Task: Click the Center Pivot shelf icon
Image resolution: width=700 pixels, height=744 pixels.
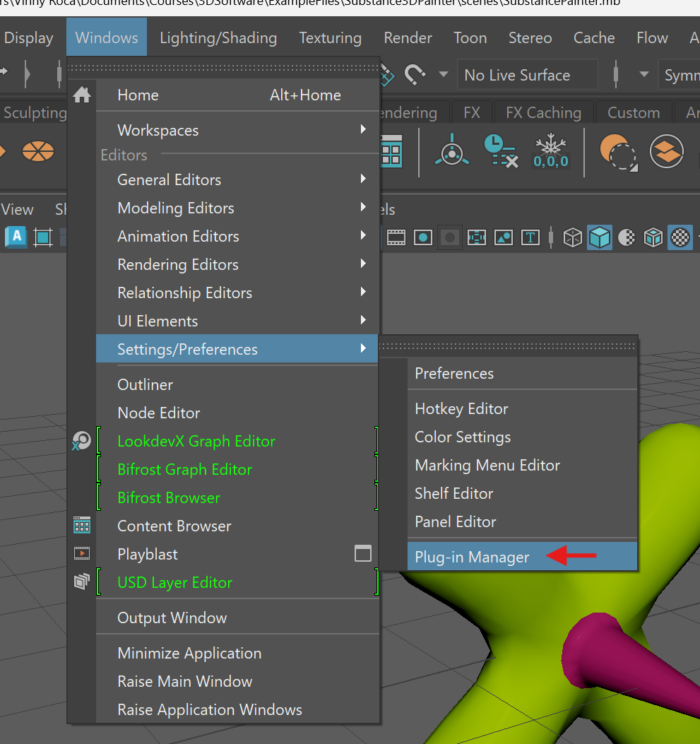Action: (x=451, y=151)
